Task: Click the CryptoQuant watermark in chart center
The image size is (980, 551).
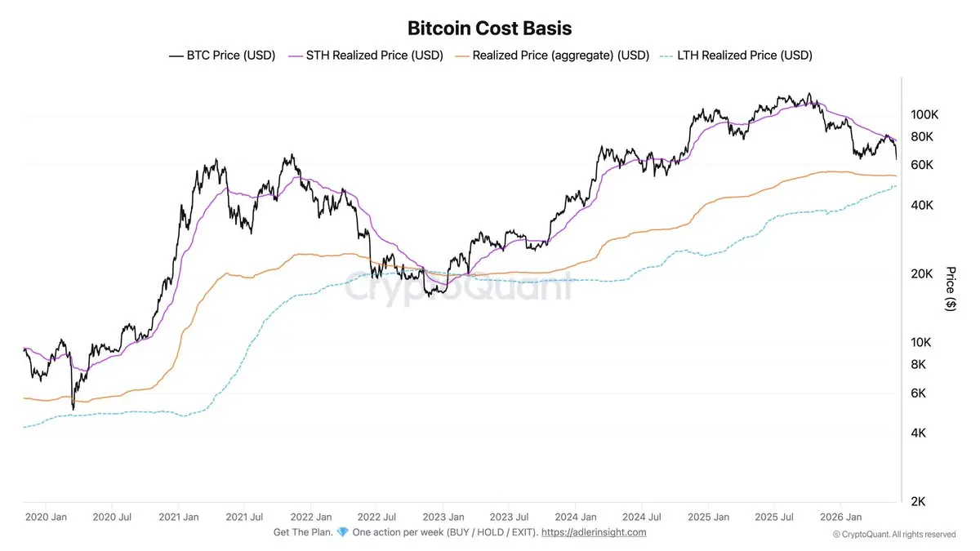Action: tap(457, 287)
